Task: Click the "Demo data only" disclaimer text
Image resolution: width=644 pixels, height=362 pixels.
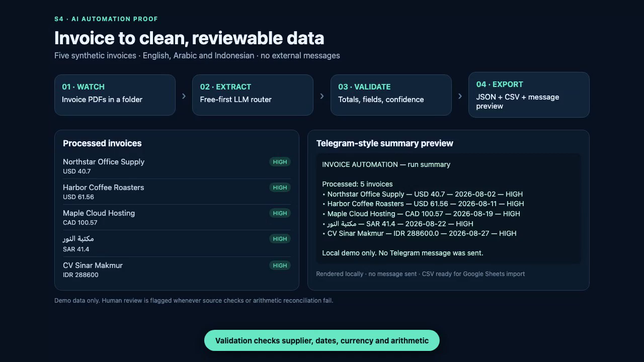Action: point(194,301)
